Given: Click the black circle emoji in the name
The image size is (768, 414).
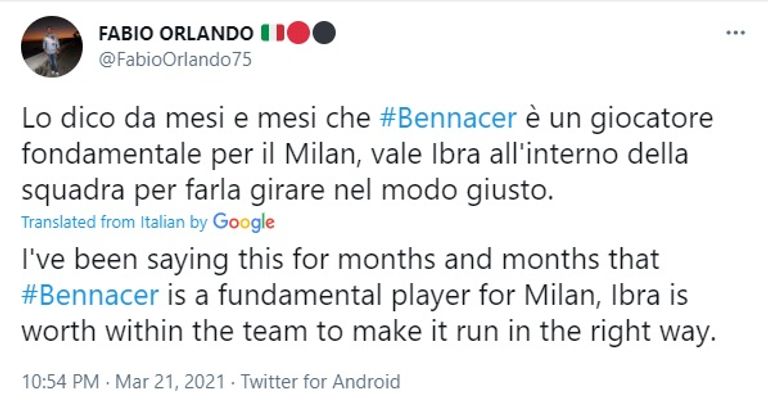Looking at the screenshot, I should (323, 33).
